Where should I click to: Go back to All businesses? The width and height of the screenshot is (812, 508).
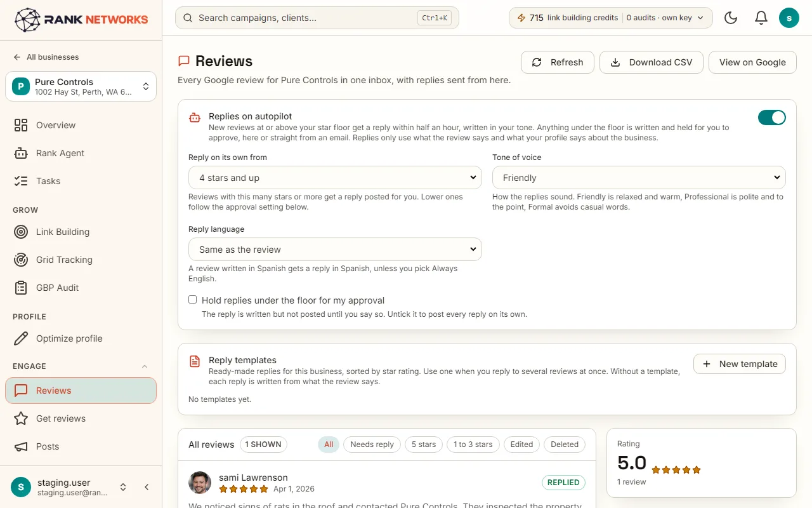46,57
